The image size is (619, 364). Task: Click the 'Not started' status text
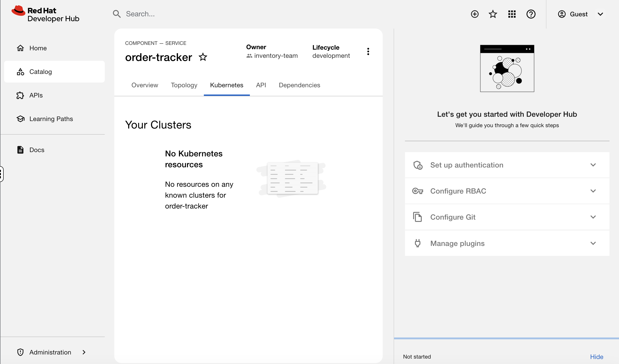point(417,357)
